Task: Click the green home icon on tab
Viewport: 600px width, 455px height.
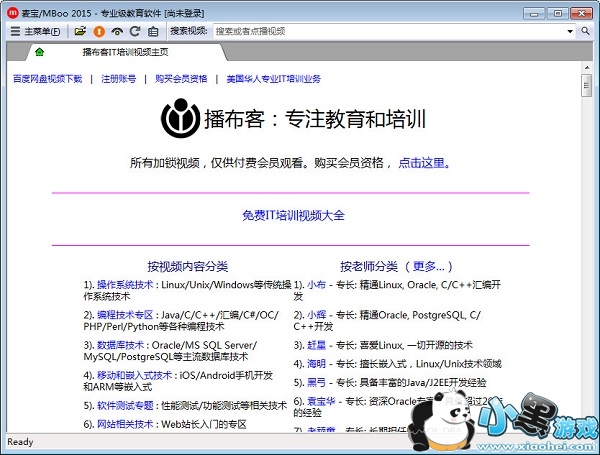Action: tap(39, 52)
